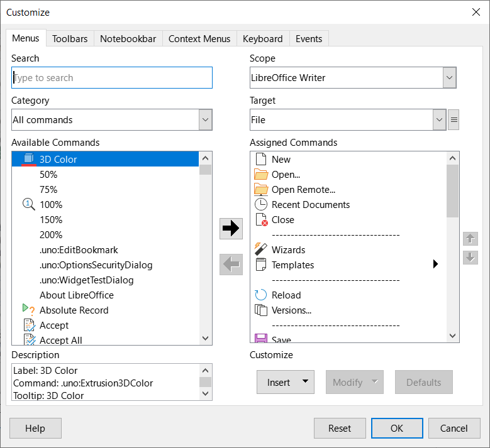Click Available Commands scrollbar down arrow
Viewport: 490px width, 448px height.
point(205,338)
